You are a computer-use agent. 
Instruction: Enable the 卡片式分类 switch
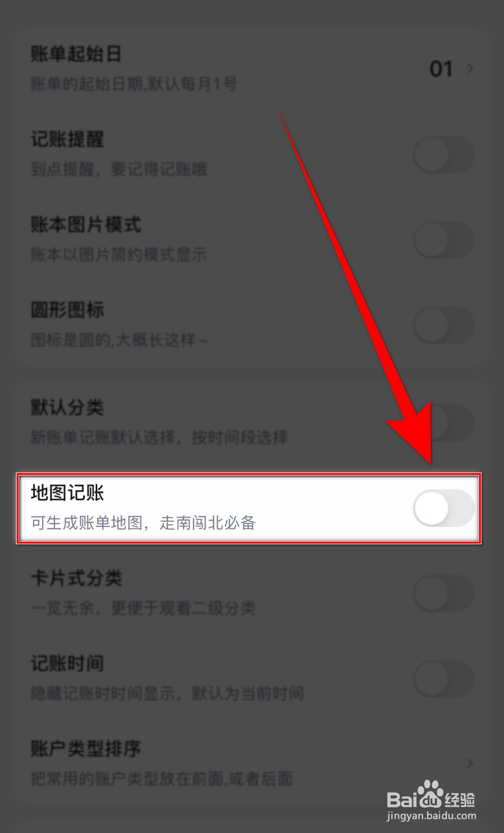coord(444,593)
